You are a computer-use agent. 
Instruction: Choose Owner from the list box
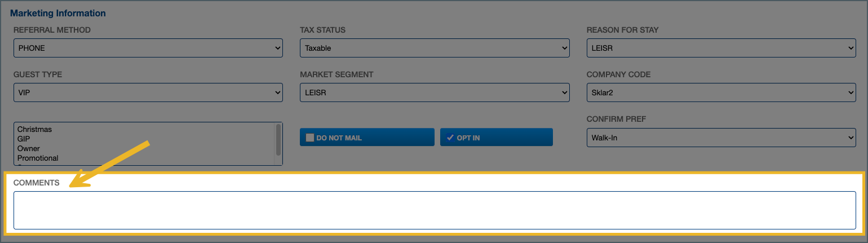click(29, 148)
